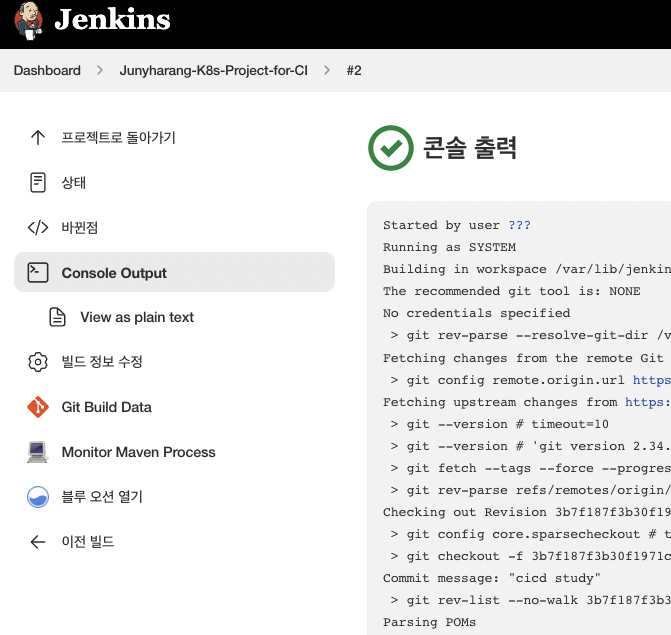Click the 상태 document icon

(38, 182)
